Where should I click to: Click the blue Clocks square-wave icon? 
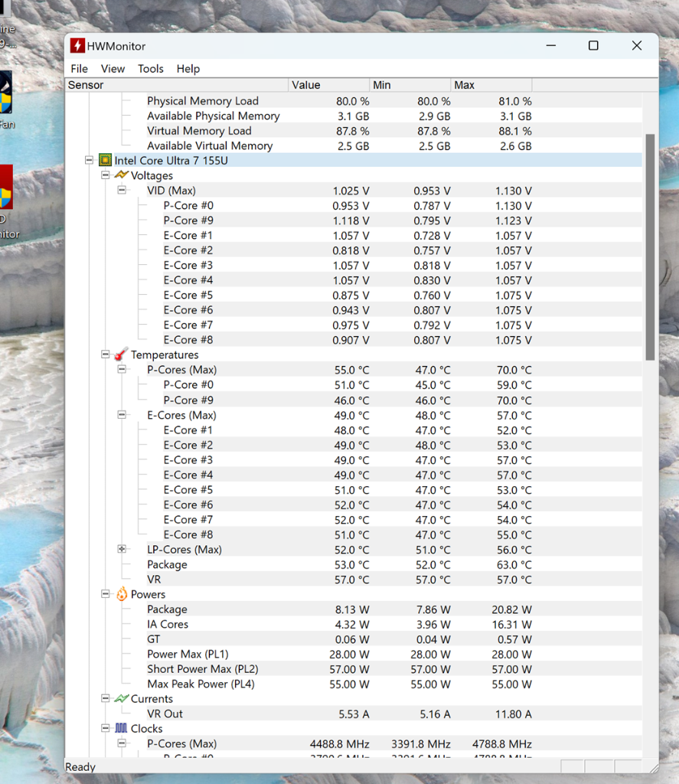pyautogui.click(x=122, y=729)
